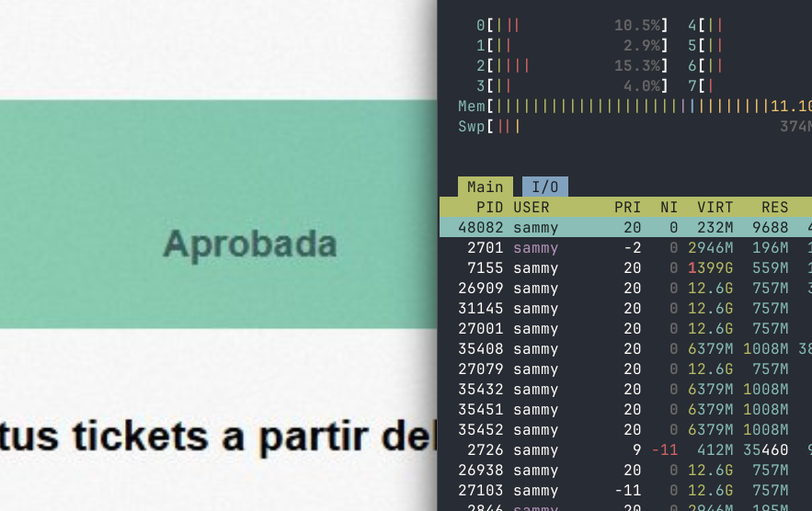
Task: Select process row with PID 31145
Action: click(x=625, y=308)
